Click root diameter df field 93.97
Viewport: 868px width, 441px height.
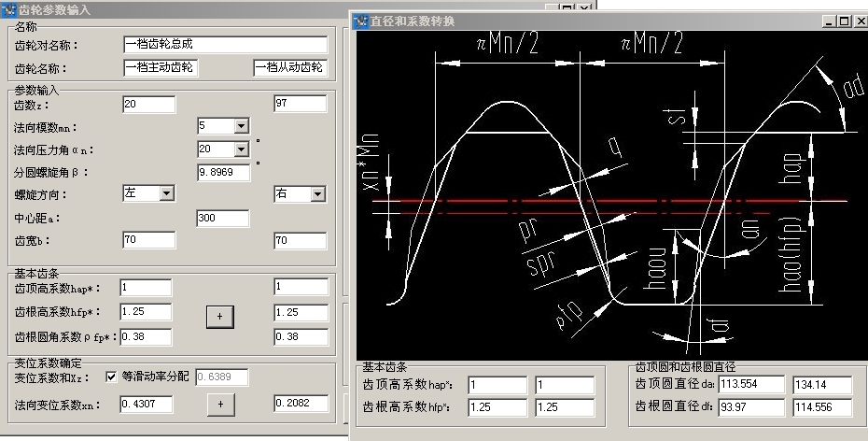751,407
